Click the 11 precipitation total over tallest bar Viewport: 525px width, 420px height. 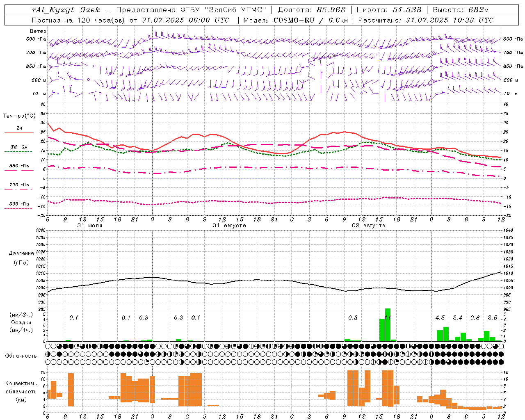(388, 318)
